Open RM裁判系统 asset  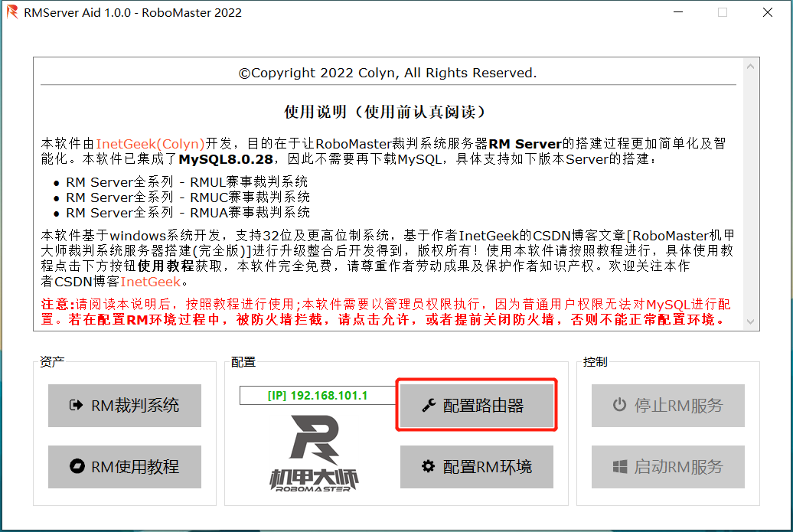[125, 406]
